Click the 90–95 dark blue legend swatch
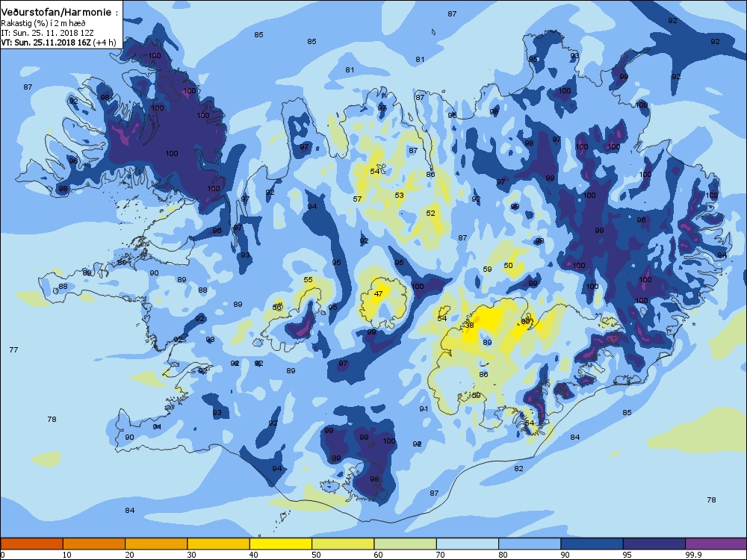Image resolution: width=747 pixels, height=560 pixels. coord(592,544)
